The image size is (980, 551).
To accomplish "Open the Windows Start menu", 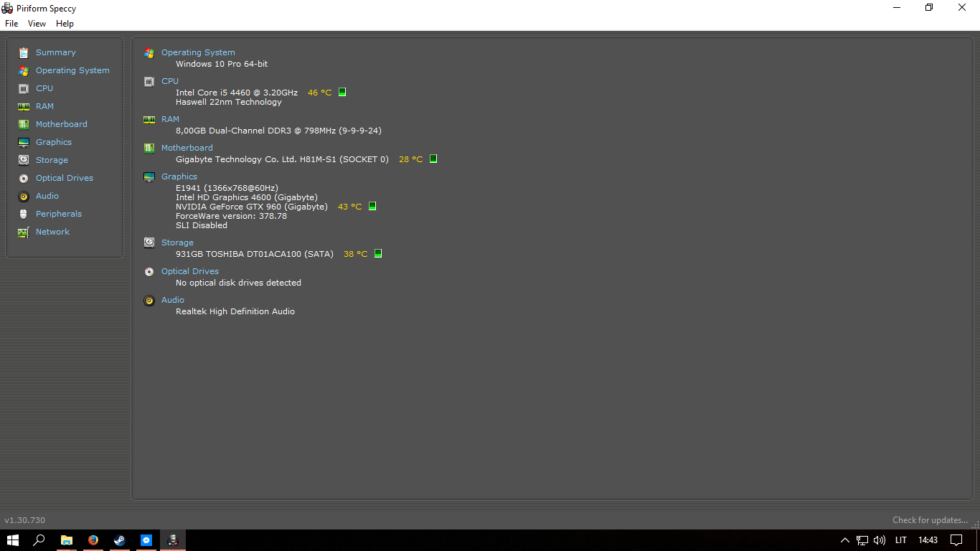I will [13, 540].
